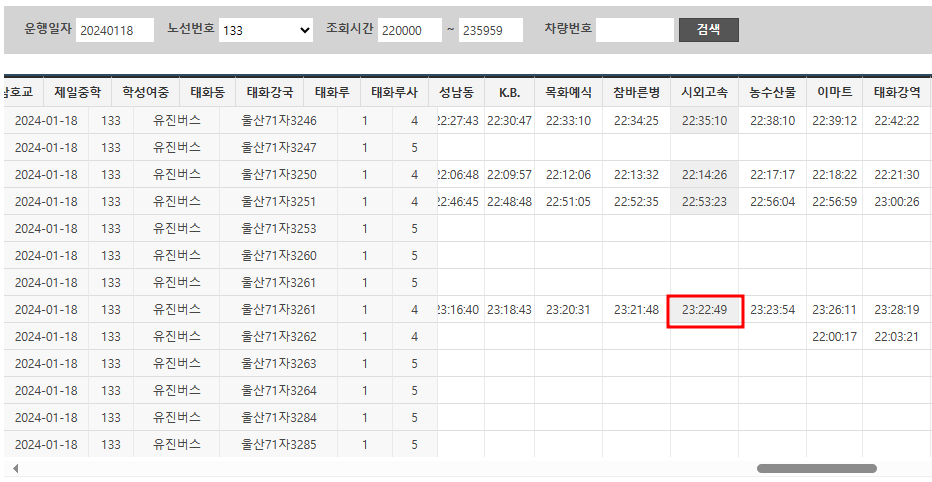Image resolution: width=932 pixels, height=482 pixels.
Task: Click the end time field showing 235959
Action: click(490, 30)
